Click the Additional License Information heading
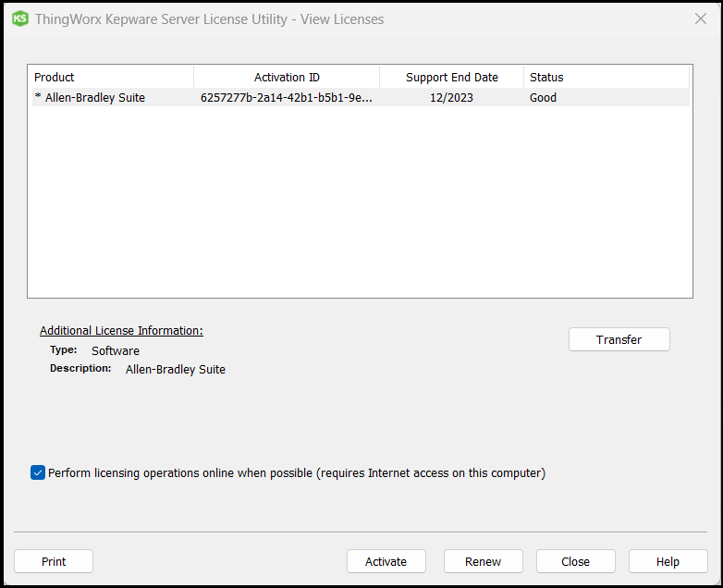 [x=121, y=330]
